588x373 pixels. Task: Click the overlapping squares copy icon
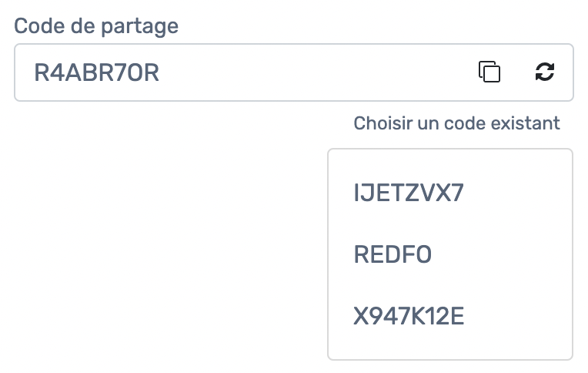489,72
